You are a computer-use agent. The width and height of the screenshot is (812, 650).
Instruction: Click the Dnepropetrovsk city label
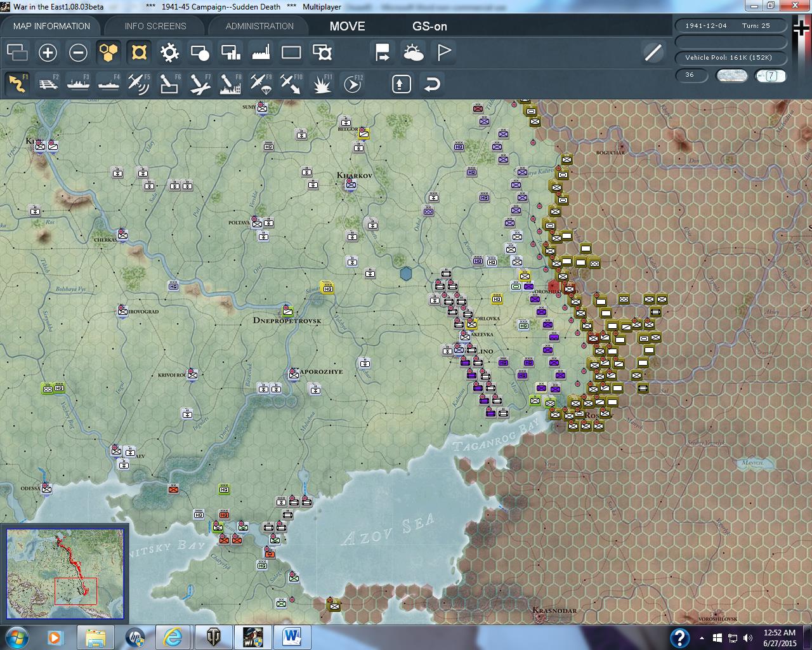(x=287, y=321)
